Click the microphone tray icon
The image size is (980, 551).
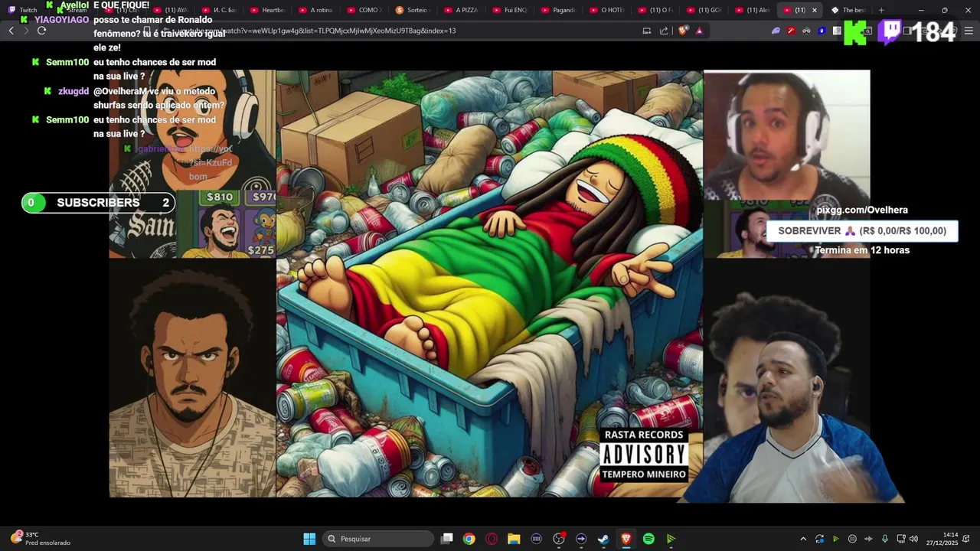pos(885,539)
